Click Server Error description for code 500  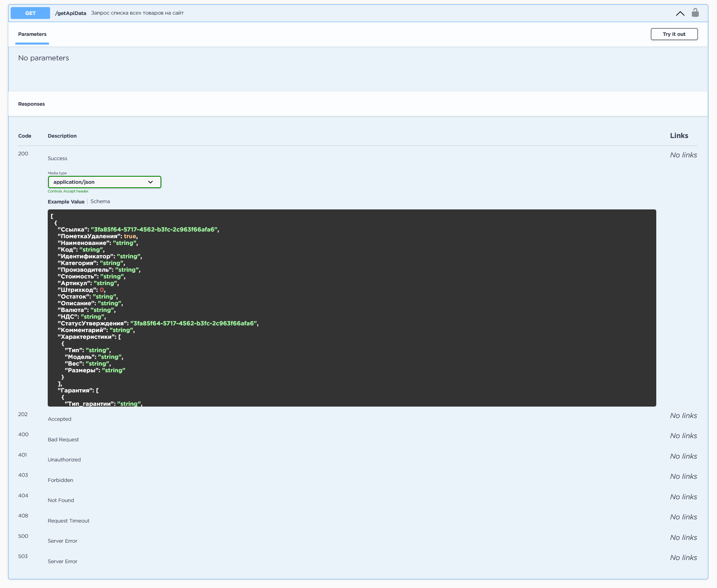click(62, 541)
